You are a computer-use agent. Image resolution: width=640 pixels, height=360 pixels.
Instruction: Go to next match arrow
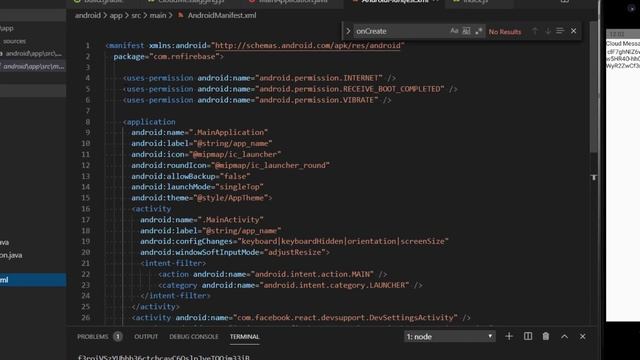tap(548, 31)
